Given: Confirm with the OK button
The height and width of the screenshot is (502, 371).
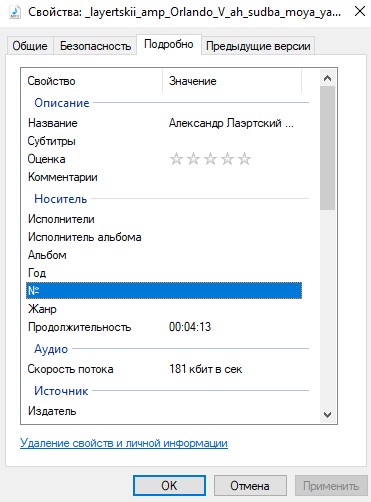Looking at the screenshot, I should coord(169,485).
